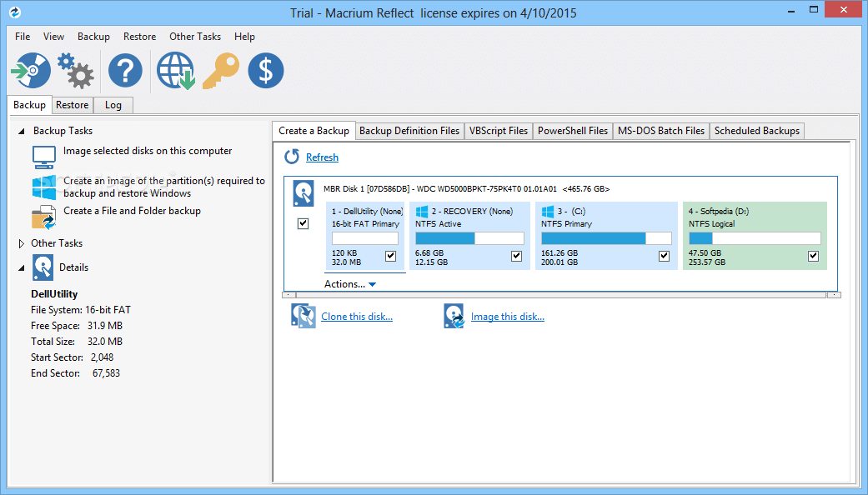Open the Actions dropdown menu

coord(350,284)
